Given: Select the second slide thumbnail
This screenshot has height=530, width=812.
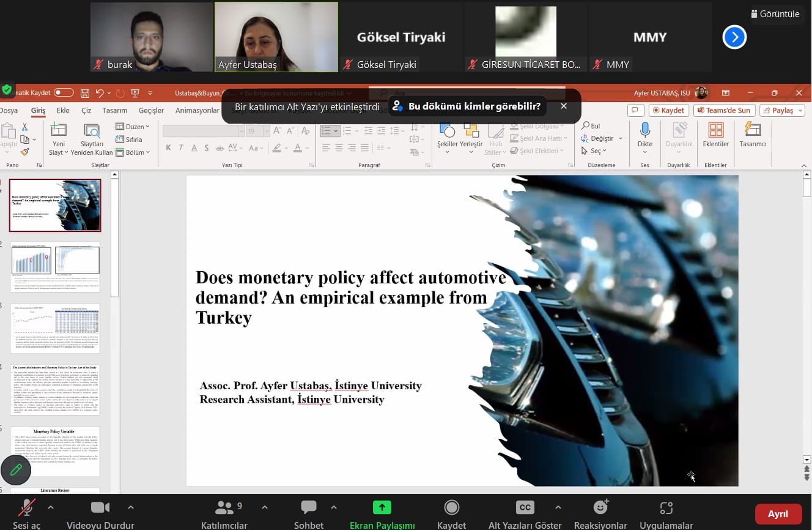Looking at the screenshot, I should 55,266.
